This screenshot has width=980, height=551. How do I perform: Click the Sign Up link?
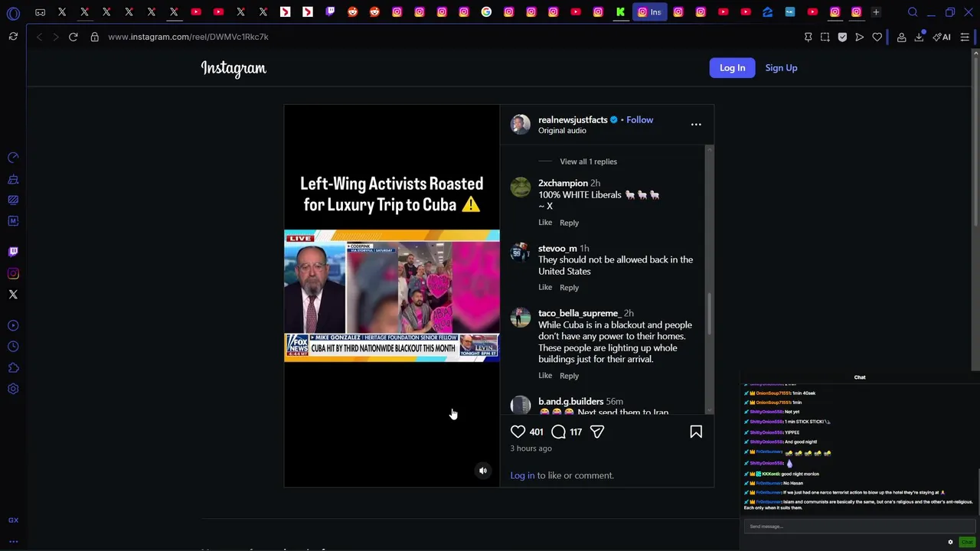tap(781, 67)
